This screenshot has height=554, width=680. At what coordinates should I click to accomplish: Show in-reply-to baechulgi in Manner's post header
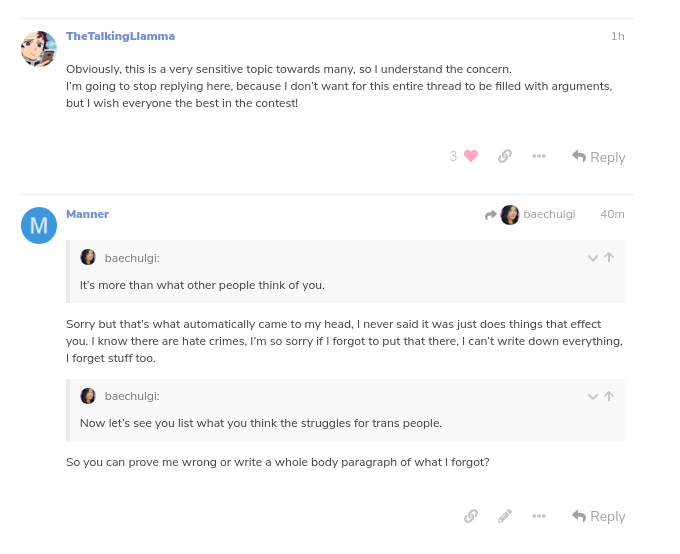pyautogui.click(x=530, y=214)
